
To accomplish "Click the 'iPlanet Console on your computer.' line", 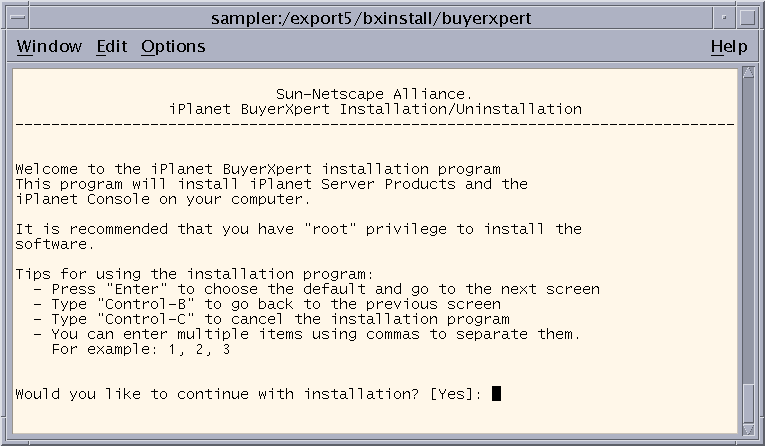I will coord(163,199).
